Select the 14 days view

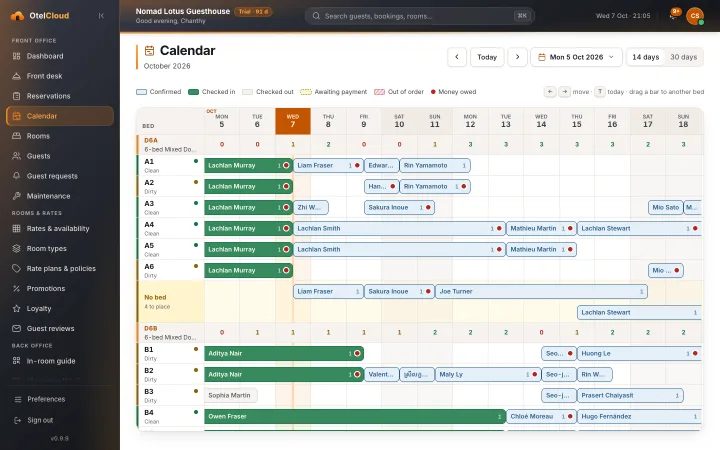click(x=646, y=57)
